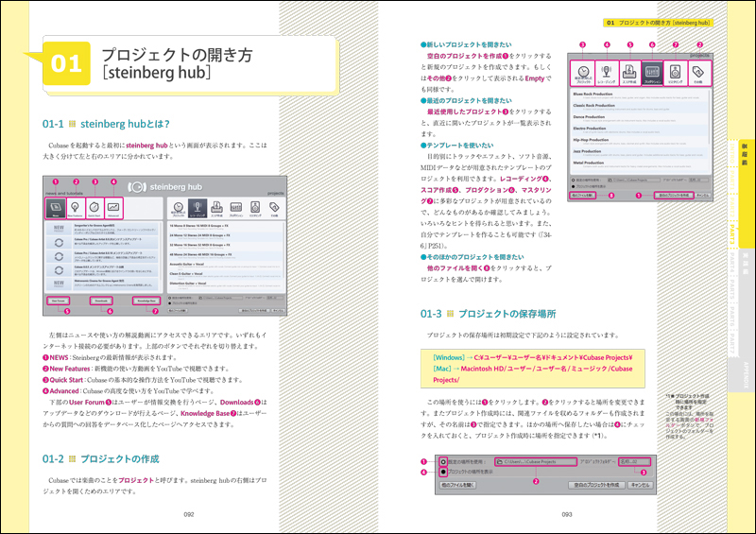Open the Knowledge Base button

146,301
